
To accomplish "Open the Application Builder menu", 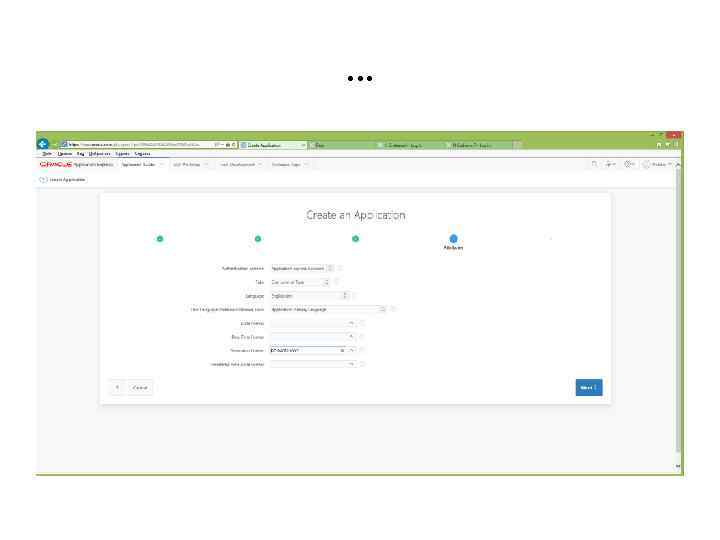I will tap(142, 164).
